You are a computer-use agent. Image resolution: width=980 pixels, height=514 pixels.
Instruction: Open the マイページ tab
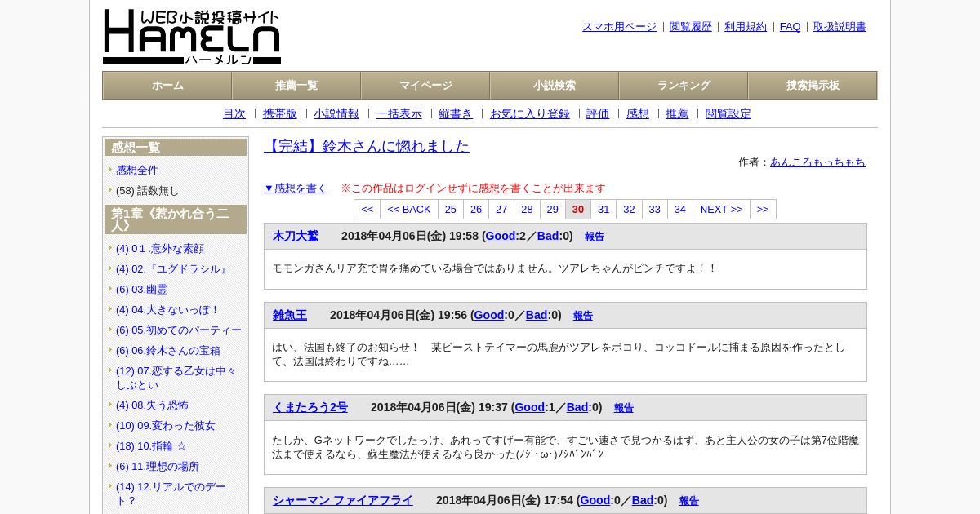[x=425, y=86]
